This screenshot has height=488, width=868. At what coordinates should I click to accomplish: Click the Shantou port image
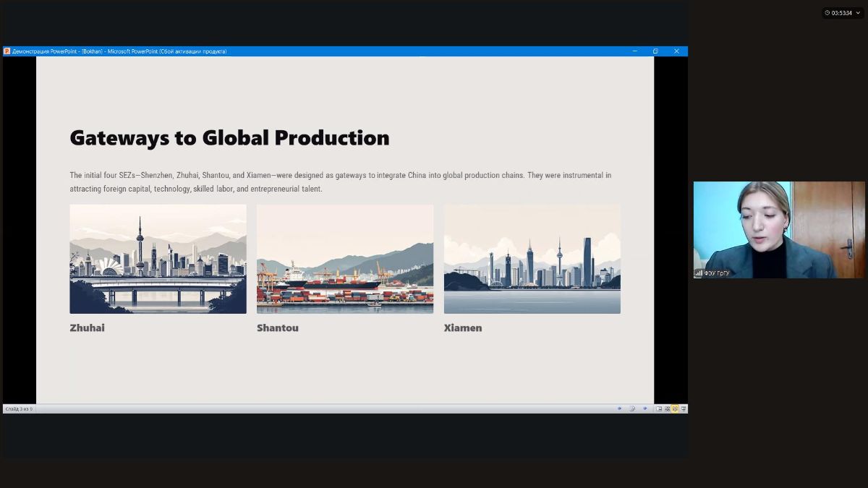coord(345,259)
